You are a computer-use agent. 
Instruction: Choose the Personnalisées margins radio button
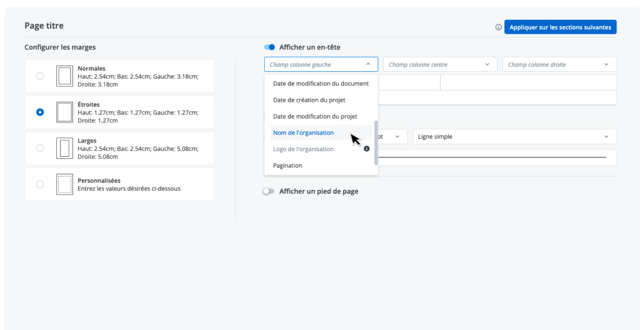[40, 184]
